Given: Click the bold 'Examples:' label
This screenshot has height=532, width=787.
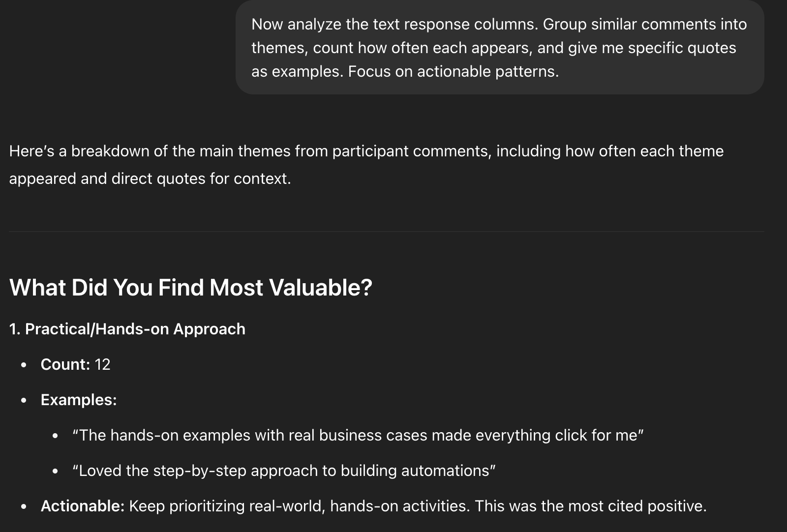Looking at the screenshot, I should pyautogui.click(x=79, y=400).
